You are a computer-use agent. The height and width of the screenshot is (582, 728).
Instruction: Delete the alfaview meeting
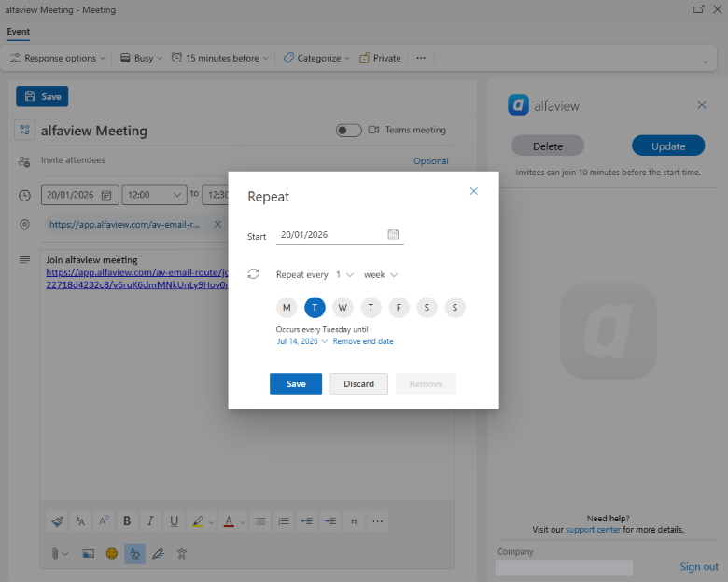[547, 146]
